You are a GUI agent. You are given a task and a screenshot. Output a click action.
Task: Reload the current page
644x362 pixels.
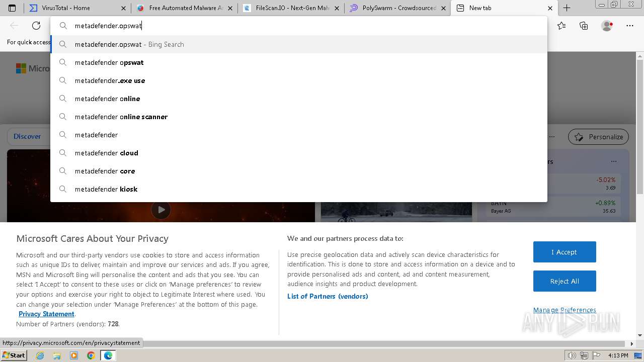(36, 26)
